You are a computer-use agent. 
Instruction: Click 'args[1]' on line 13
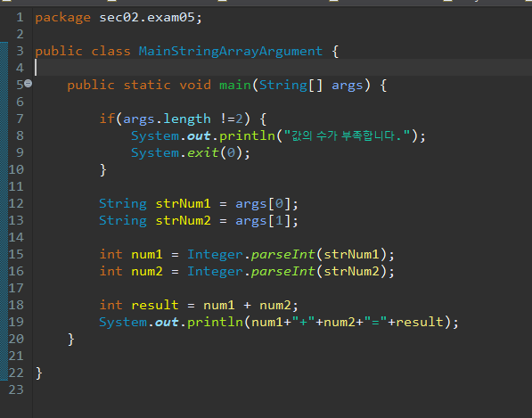click(x=263, y=221)
